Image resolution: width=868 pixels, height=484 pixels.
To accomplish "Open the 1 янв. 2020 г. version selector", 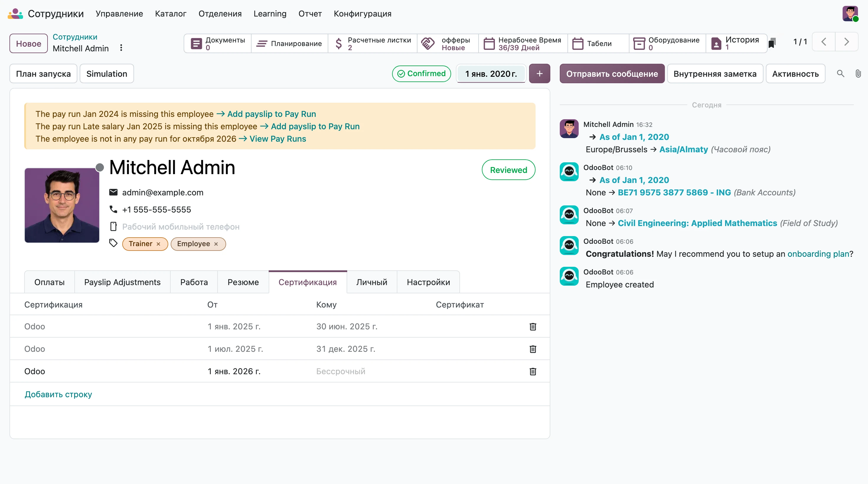I will (x=491, y=74).
